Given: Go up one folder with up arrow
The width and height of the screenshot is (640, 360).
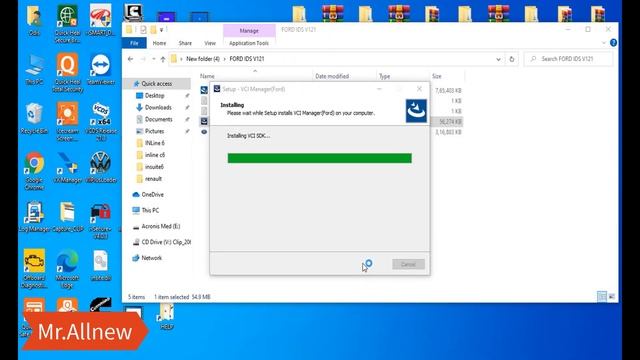Looking at the screenshot, I should tap(163, 59).
